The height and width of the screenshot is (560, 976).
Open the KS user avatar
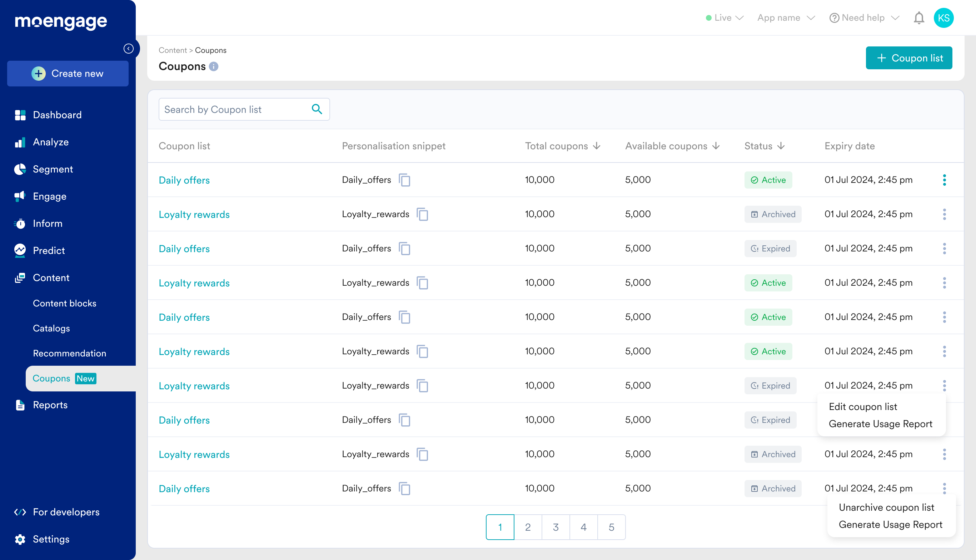point(943,18)
